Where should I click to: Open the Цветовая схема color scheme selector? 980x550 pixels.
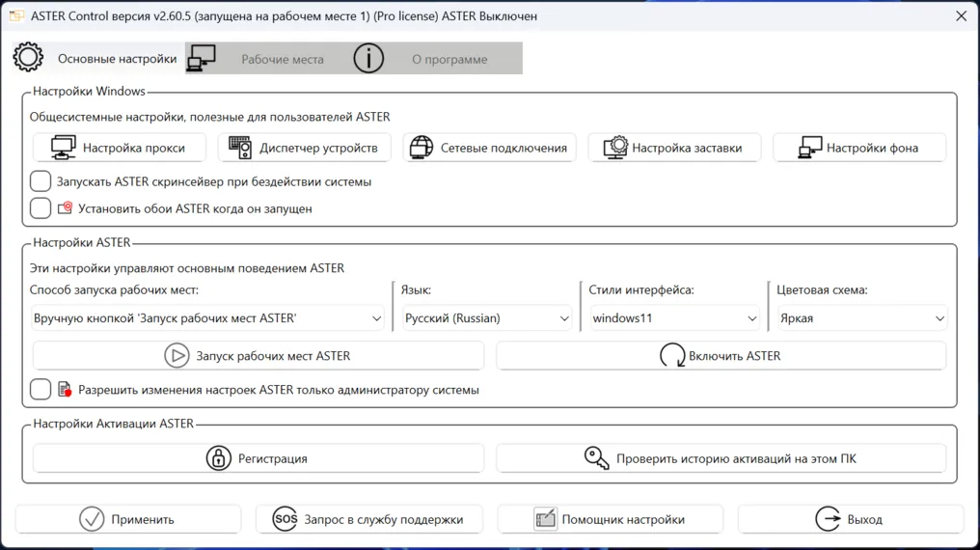point(861,318)
